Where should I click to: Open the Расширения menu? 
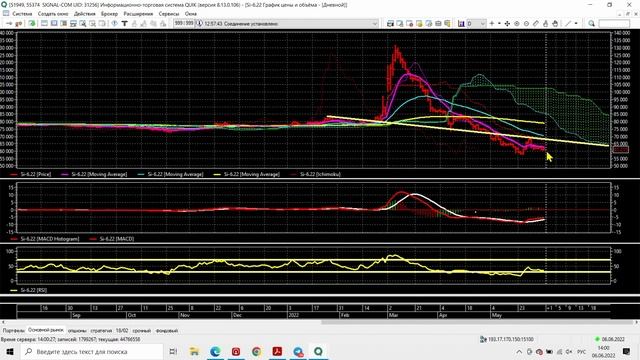point(138,13)
